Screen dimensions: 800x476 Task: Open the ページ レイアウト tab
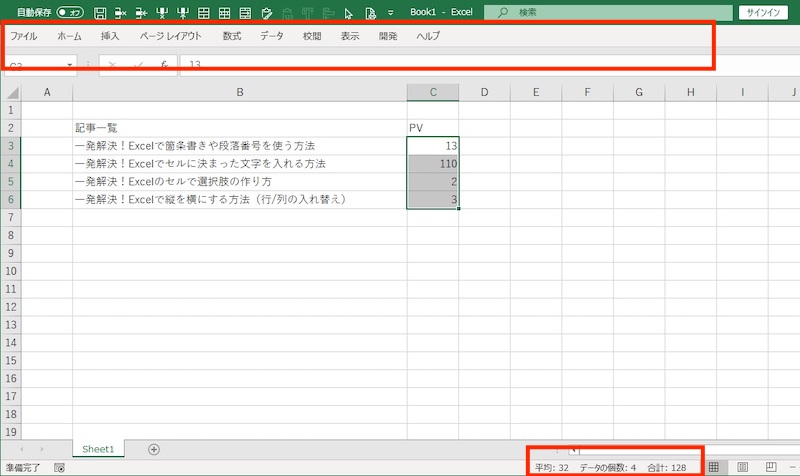[170, 36]
